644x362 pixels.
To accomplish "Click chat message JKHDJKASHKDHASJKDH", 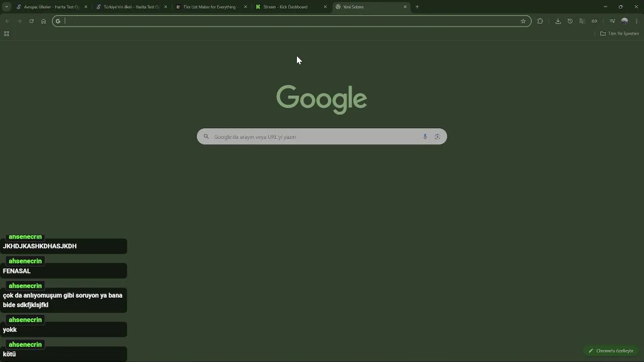I will (x=40, y=246).
